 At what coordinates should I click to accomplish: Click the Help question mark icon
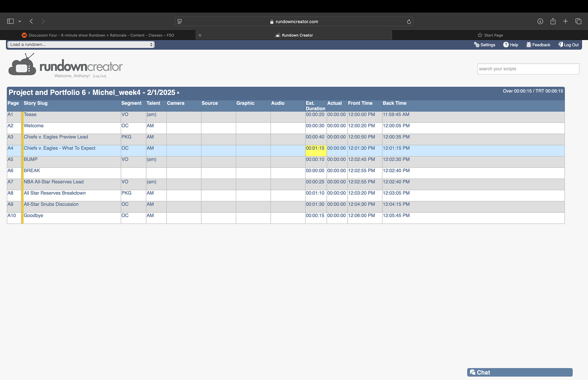click(506, 45)
